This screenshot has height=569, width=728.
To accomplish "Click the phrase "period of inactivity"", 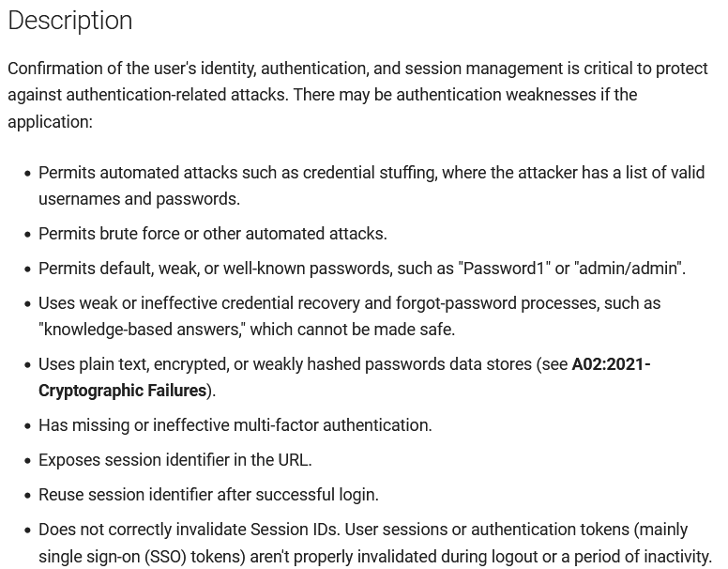I will pyautogui.click(x=637, y=556).
